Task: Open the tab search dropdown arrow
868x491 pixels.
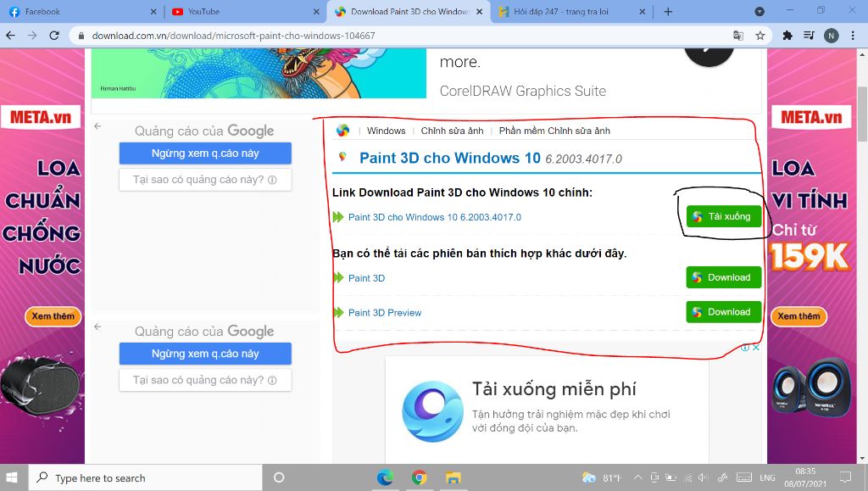Action: [x=759, y=12]
